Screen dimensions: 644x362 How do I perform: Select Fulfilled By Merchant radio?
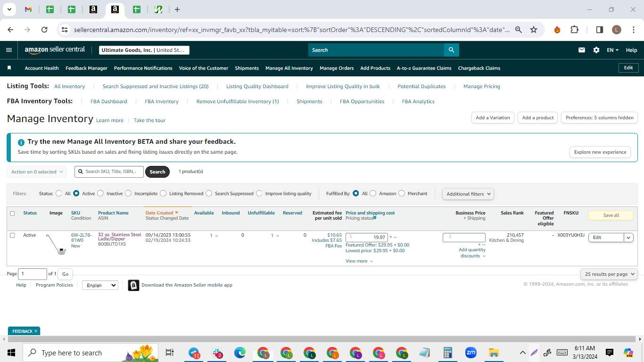point(402,193)
